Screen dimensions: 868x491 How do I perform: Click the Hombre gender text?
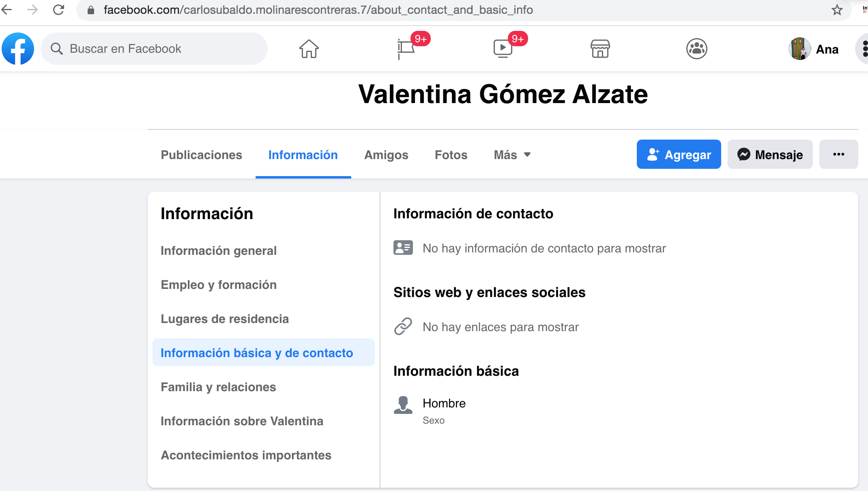click(x=444, y=403)
